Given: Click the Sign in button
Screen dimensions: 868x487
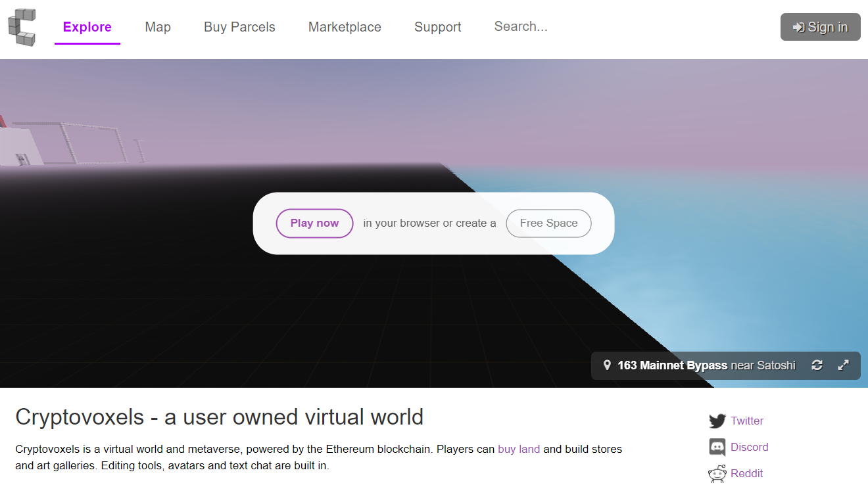Looking at the screenshot, I should click(821, 27).
